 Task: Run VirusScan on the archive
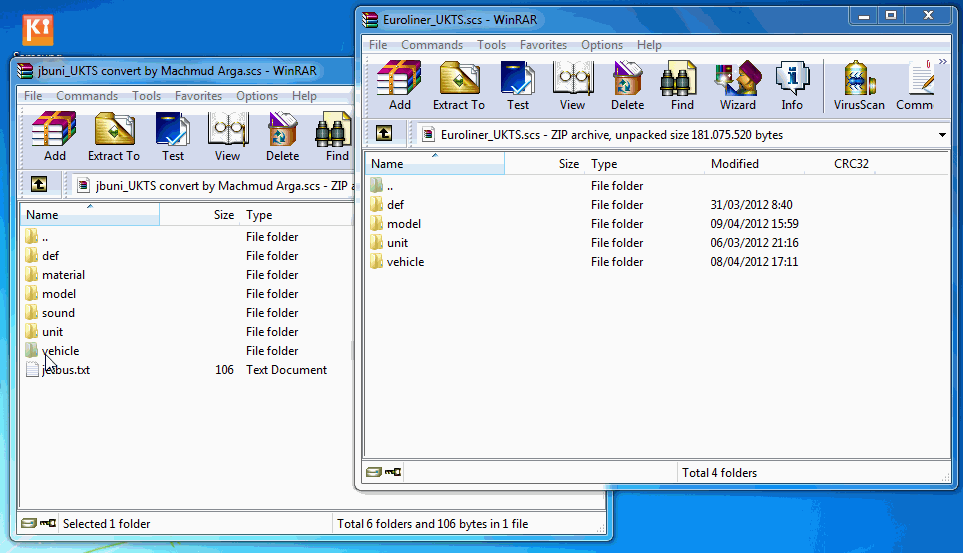click(x=859, y=86)
